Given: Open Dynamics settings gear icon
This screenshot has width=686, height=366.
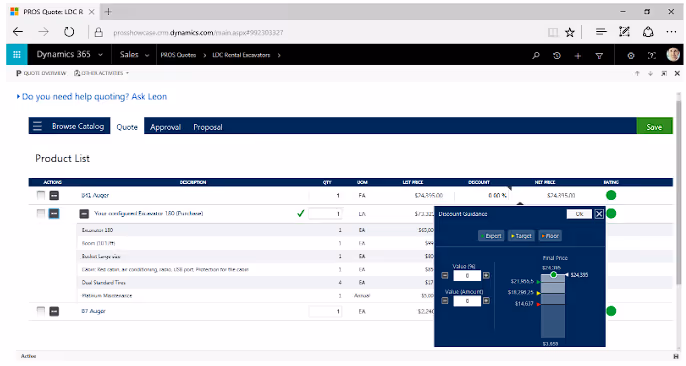Looking at the screenshot, I should pos(631,56).
